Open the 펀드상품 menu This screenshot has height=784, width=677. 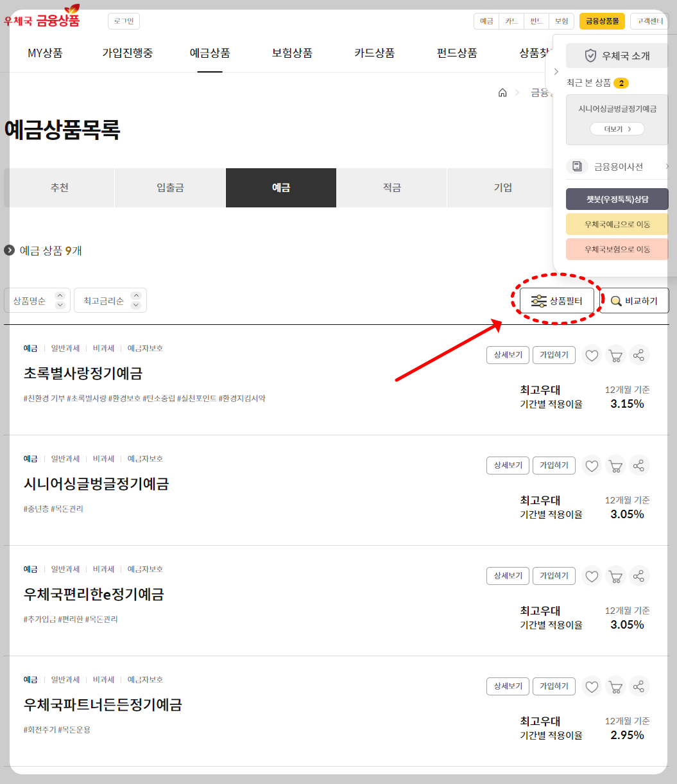click(x=457, y=53)
